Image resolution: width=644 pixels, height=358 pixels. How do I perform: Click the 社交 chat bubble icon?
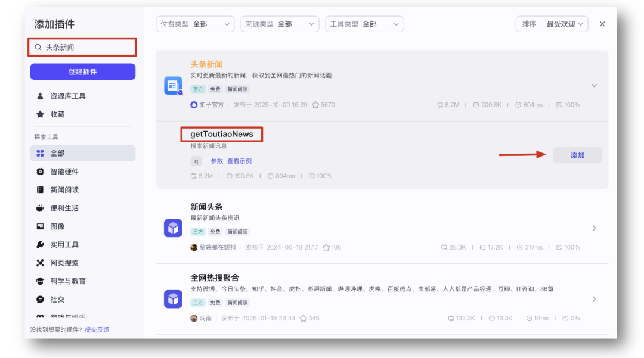40,300
